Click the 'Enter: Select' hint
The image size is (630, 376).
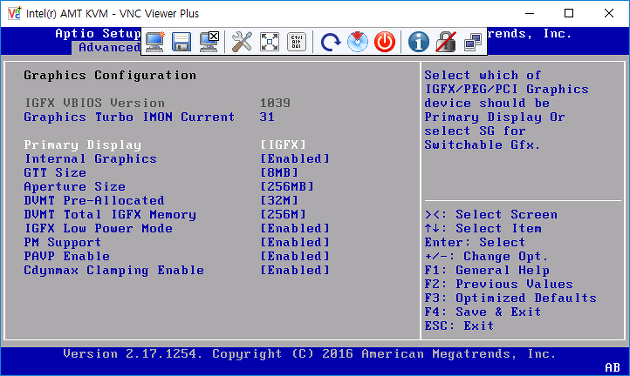coord(475,242)
